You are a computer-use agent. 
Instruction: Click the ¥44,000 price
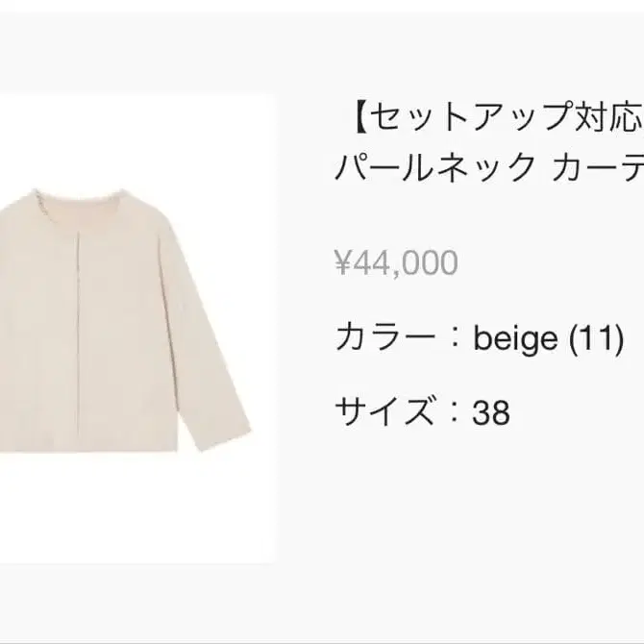click(x=396, y=261)
